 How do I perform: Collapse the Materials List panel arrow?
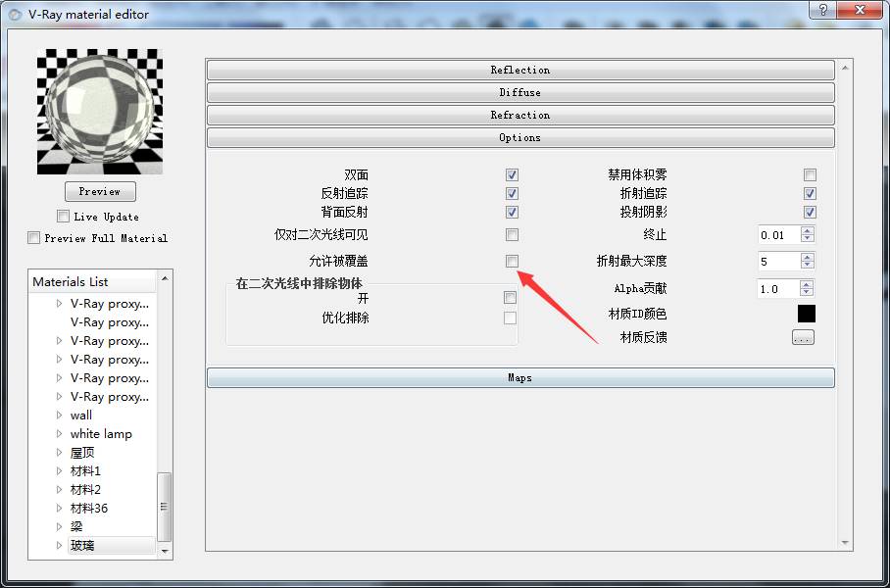(x=164, y=280)
